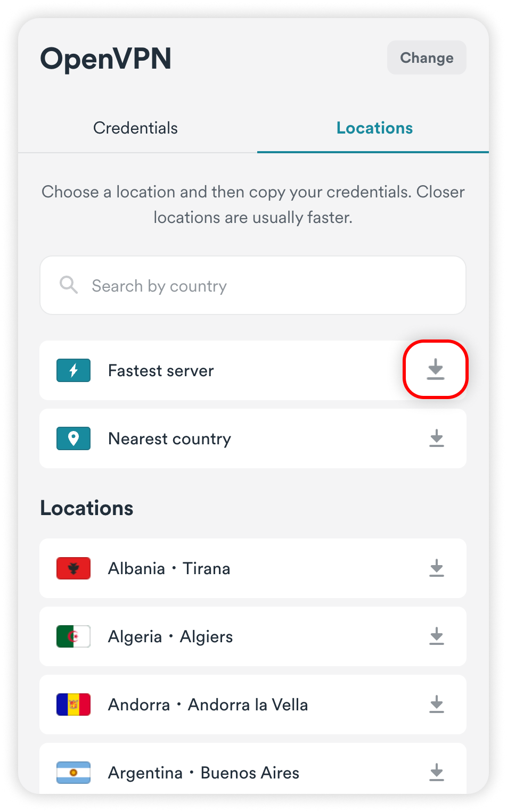
Task: Select the Locations tab
Action: point(374,128)
